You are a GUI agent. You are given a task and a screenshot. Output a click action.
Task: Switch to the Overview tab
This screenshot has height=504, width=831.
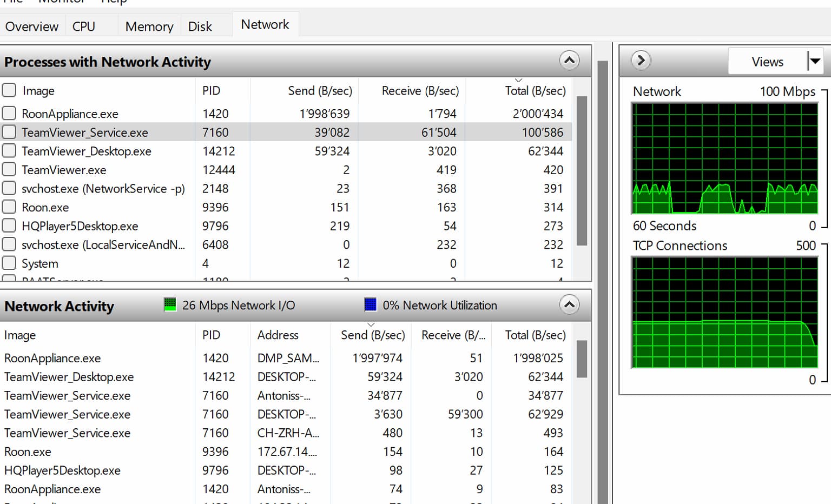[x=32, y=26]
